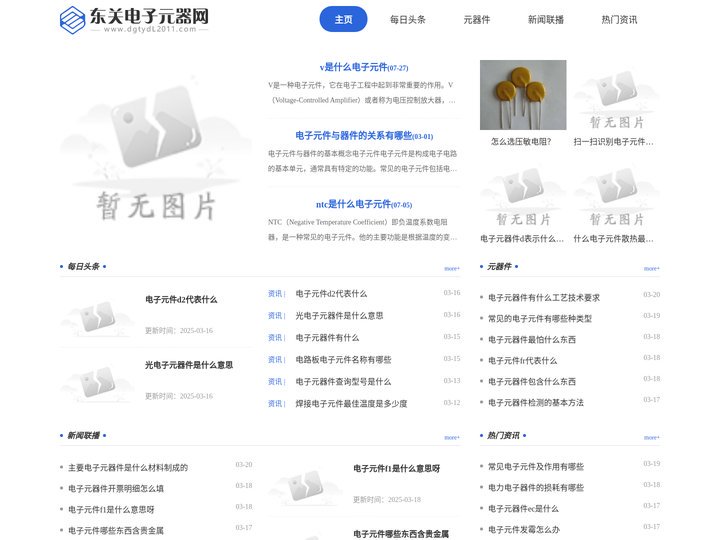Click thumbnail beside 光电子元器件是什么意思 card

(97, 381)
